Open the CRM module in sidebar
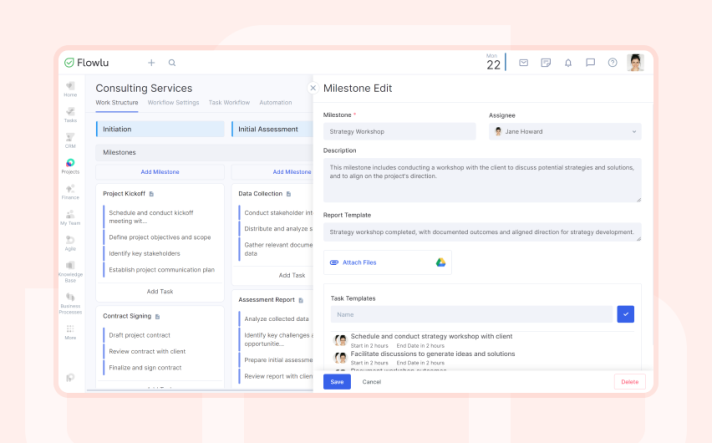This screenshot has width=712, height=443. pyautogui.click(x=70, y=140)
